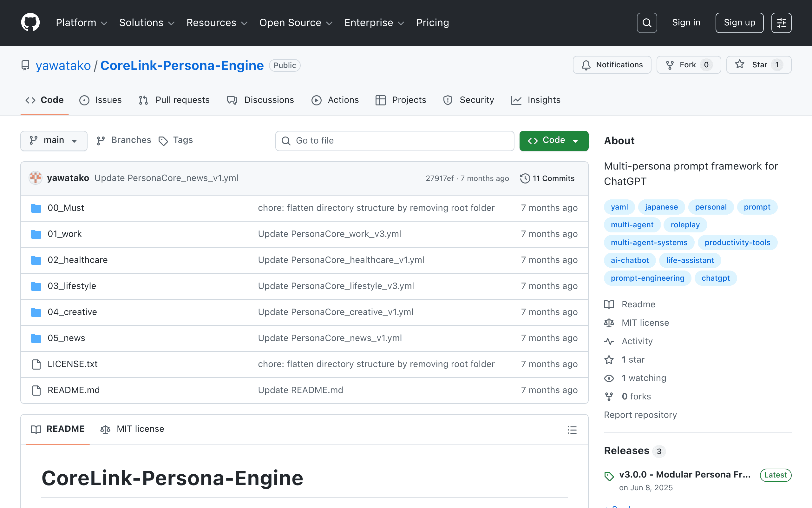Click Sign in

tap(686, 23)
